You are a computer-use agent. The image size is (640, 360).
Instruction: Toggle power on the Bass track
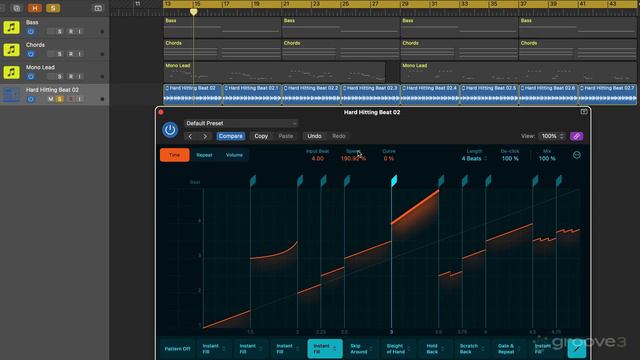(x=31, y=31)
